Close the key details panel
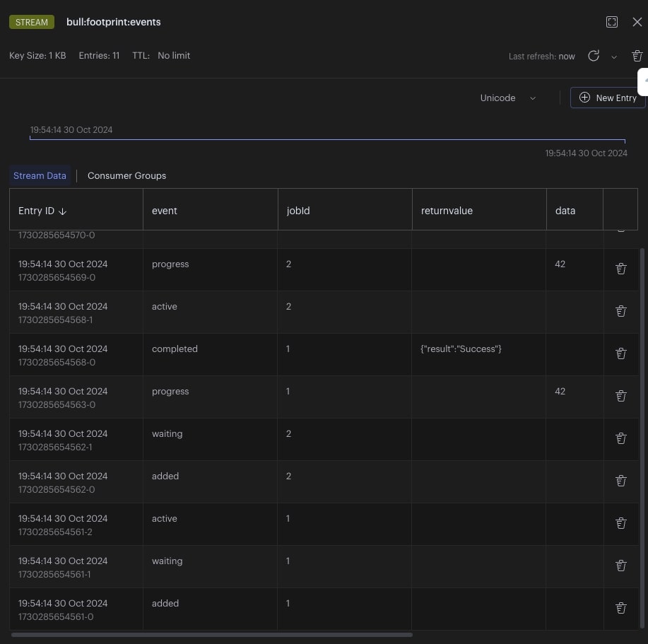Screen dimensions: 648x644 [x=637, y=22]
